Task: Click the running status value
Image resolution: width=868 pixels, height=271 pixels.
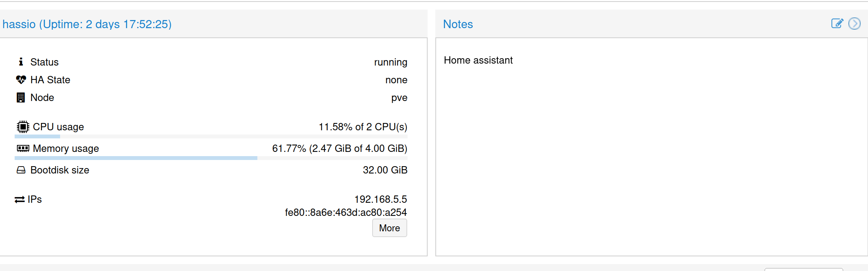Action: point(390,62)
